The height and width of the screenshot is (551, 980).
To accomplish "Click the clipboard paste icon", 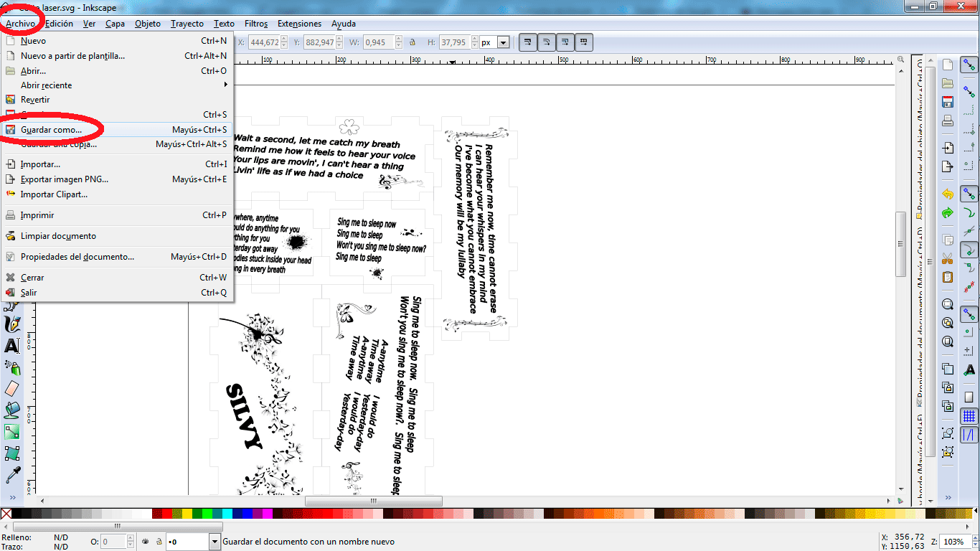I will (948, 277).
